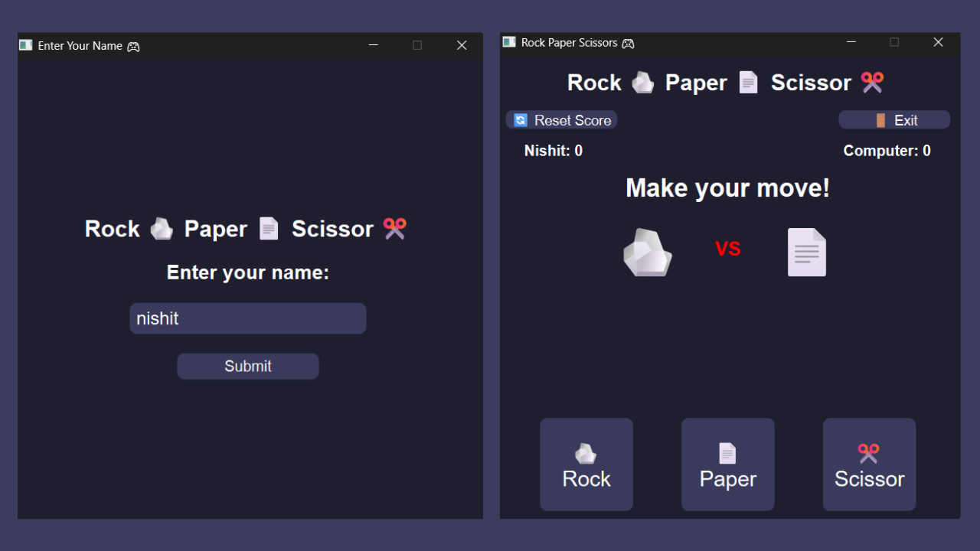Click the paper emoji icon in the heading

[749, 82]
